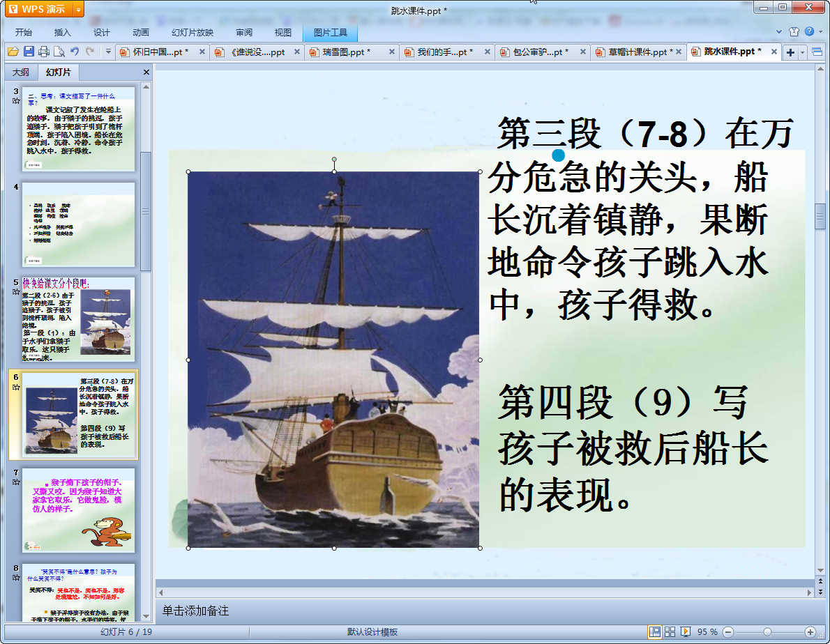Open the 动画 ribbon tab
Screen dimensions: 830x644
(141, 32)
